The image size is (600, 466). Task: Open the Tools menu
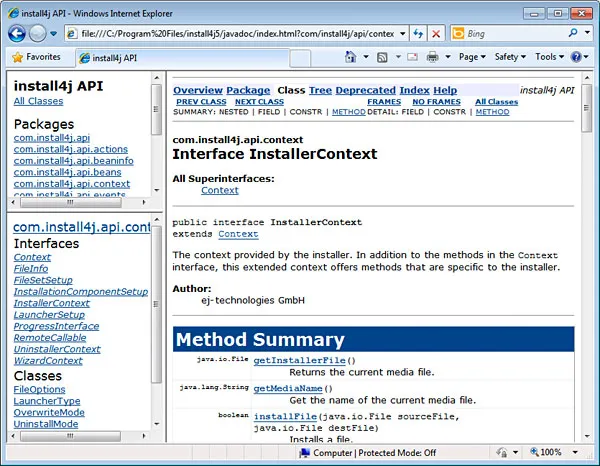click(x=549, y=57)
